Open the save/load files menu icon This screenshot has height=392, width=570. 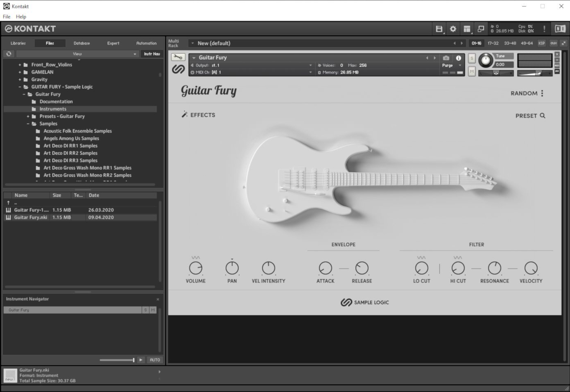(x=439, y=29)
